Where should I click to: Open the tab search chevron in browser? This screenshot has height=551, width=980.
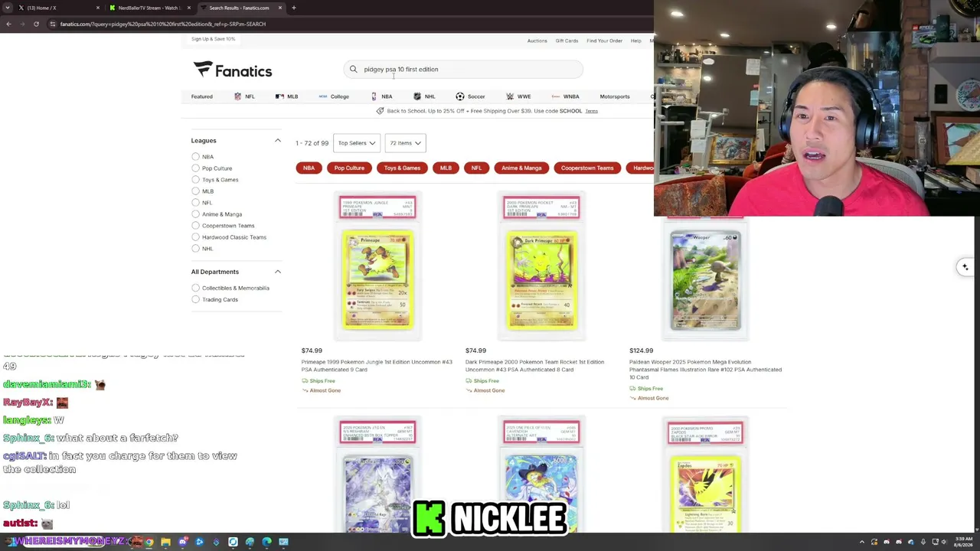click(7, 8)
